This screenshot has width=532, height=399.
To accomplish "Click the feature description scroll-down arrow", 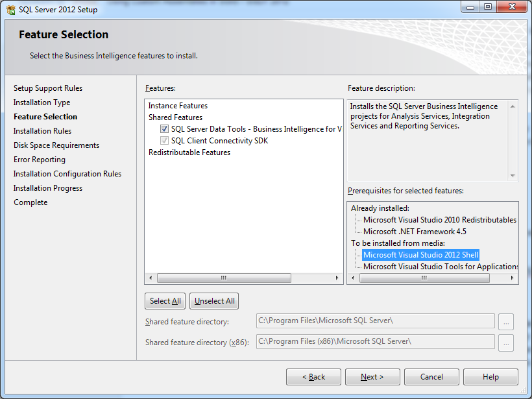I will (x=512, y=176).
